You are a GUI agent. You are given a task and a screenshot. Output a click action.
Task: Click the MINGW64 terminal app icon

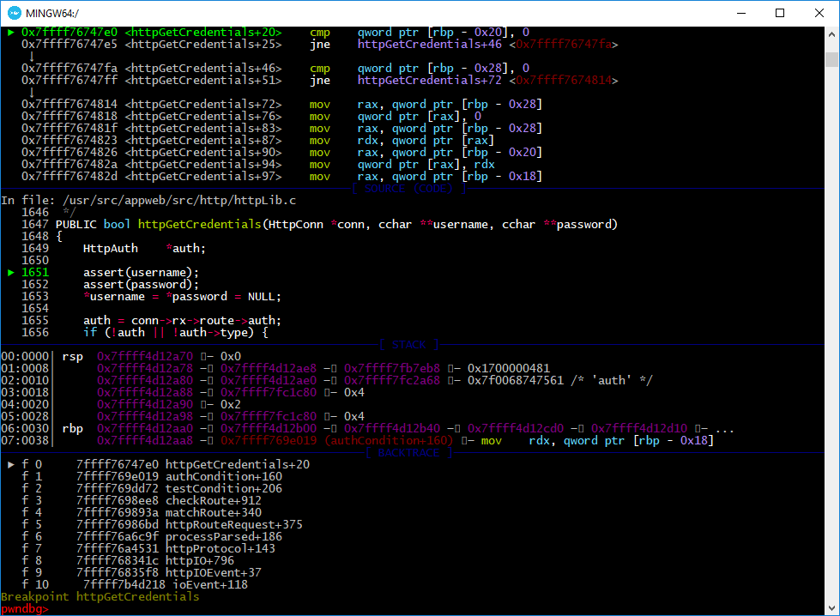(x=15, y=13)
